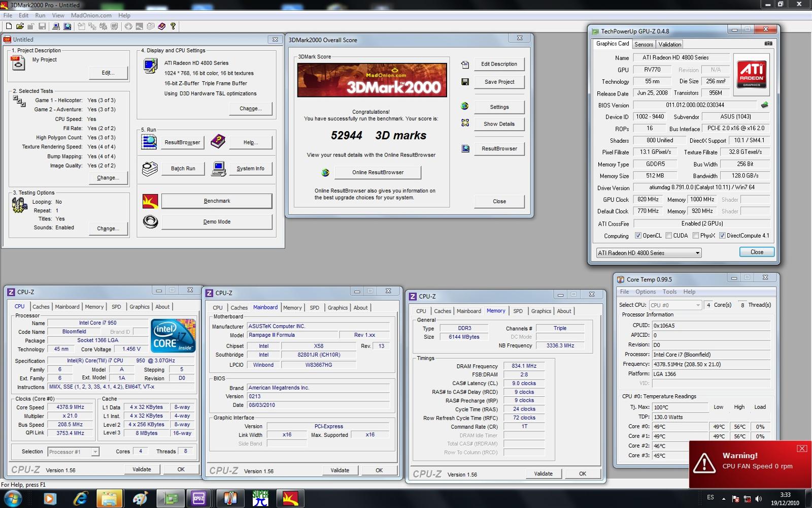Click the ResultBrowser toolbar icon
This screenshot has width=812, height=508.
67,26
